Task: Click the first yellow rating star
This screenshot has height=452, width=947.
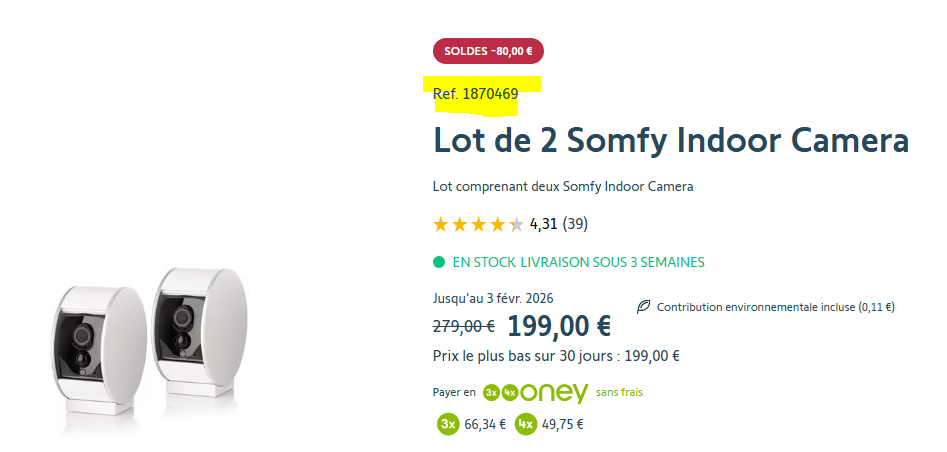Action: tap(440, 224)
